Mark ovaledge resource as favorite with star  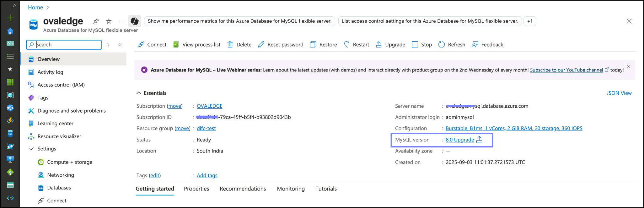(109, 21)
